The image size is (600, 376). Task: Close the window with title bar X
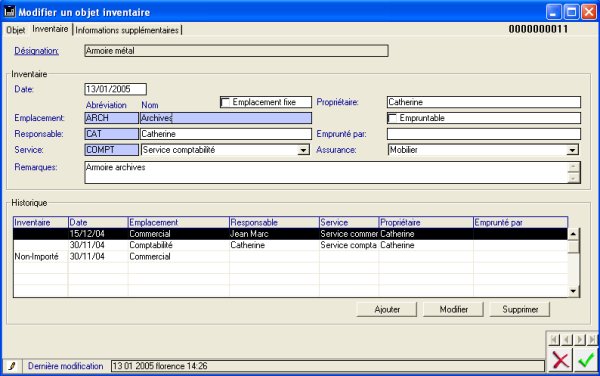click(x=589, y=12)
